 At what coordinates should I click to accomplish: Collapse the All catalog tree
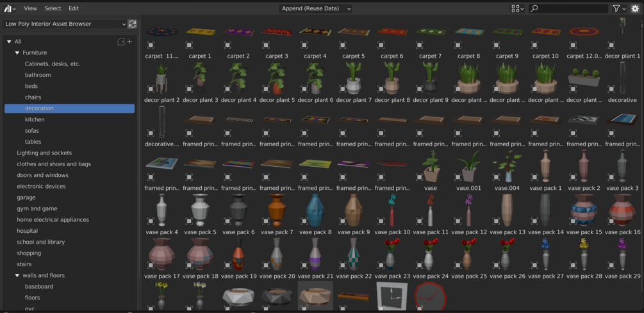pos(9,42)
